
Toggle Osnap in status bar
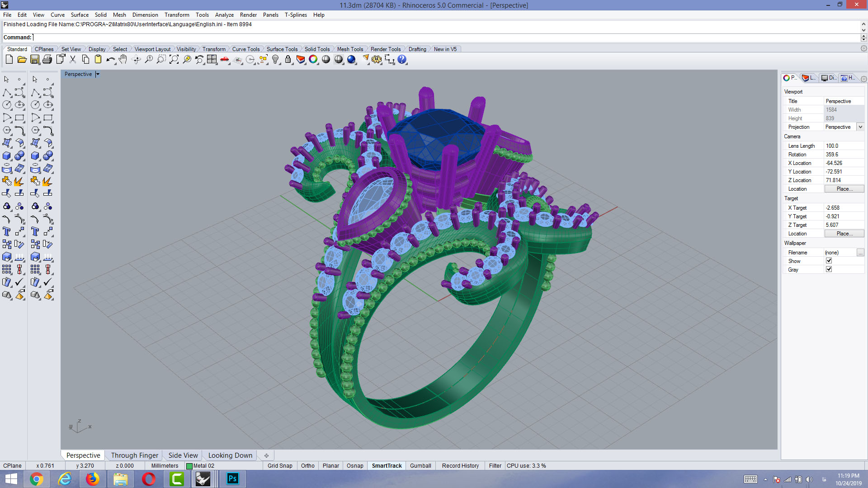355,466
